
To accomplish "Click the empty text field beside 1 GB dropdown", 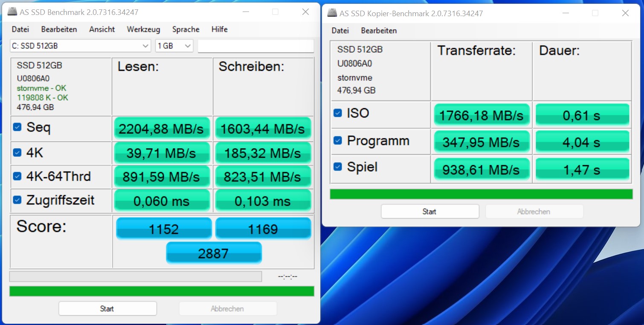I will (255, 46).
